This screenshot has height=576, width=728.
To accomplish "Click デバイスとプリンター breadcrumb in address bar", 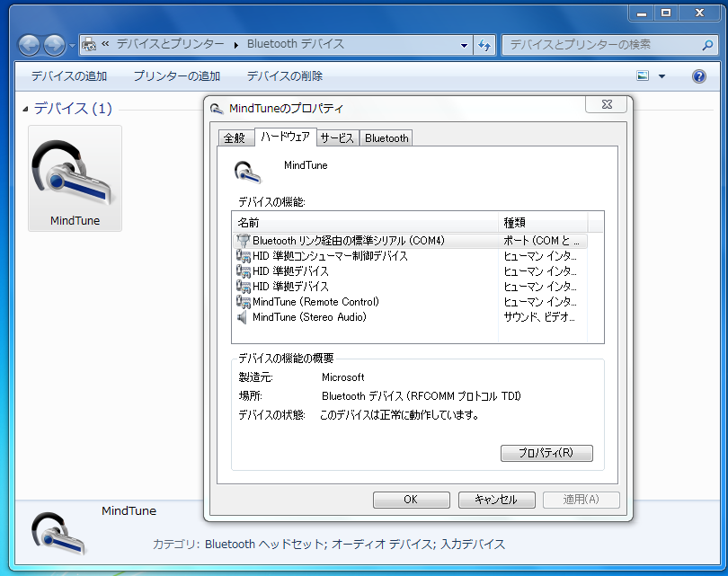I will tap(171, 44).
